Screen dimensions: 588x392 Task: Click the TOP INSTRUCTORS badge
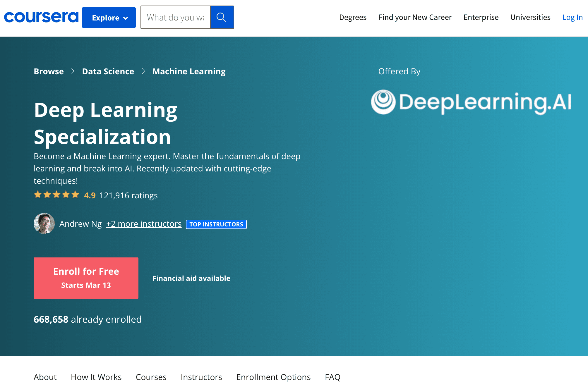[216, 224]
